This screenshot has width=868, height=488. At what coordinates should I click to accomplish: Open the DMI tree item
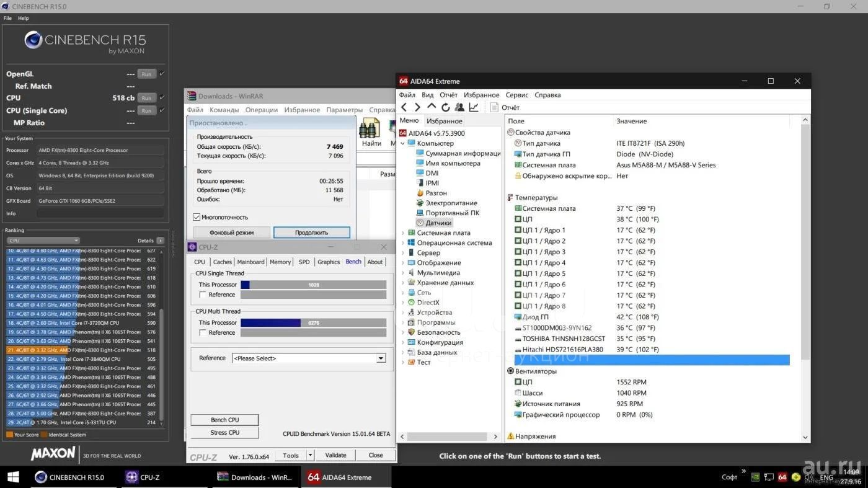click(427, 173)
